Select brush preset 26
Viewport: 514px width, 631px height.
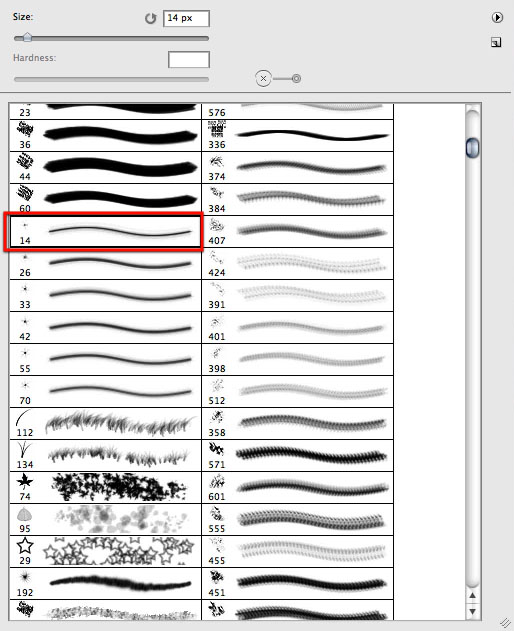(x=105, y=264)
